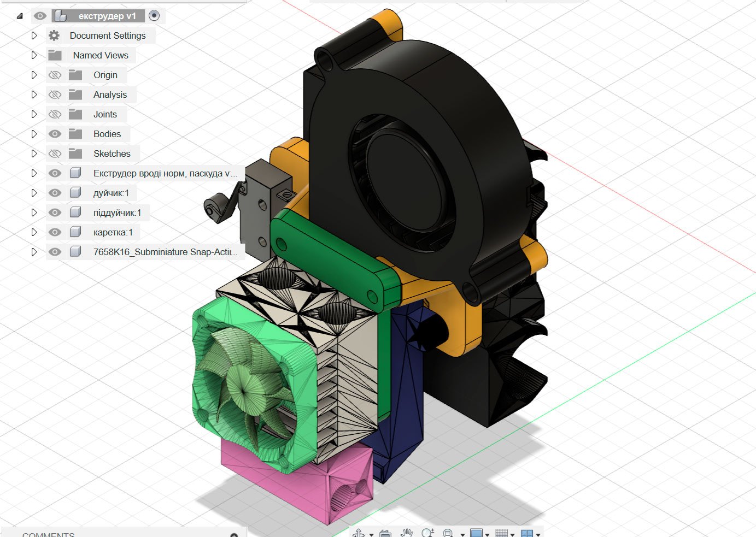This screenshot has height=537, width=756.
Task: Toggle visibility of the Joints folder
Action: coord(55,114)
